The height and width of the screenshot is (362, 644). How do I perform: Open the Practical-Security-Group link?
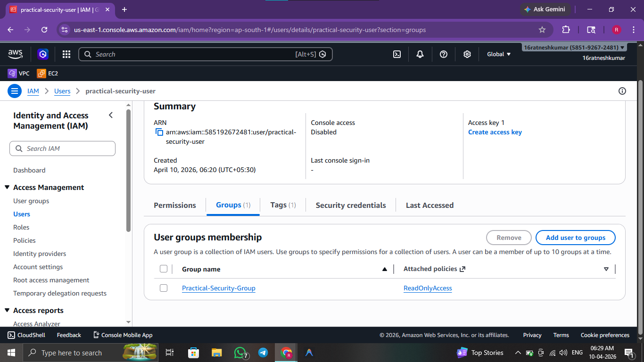219,288
